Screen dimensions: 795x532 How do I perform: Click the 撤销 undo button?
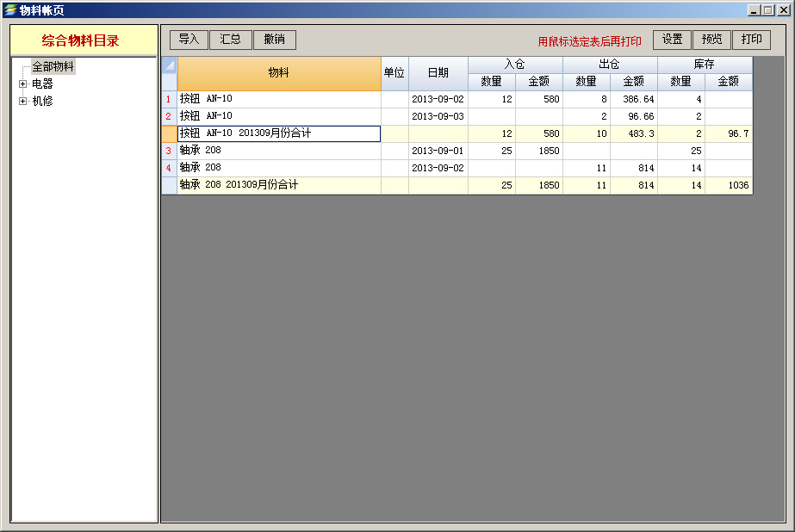275,40
